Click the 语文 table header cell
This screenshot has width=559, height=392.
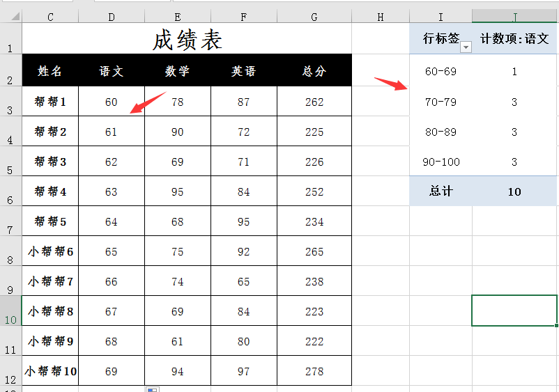(112, 70)
